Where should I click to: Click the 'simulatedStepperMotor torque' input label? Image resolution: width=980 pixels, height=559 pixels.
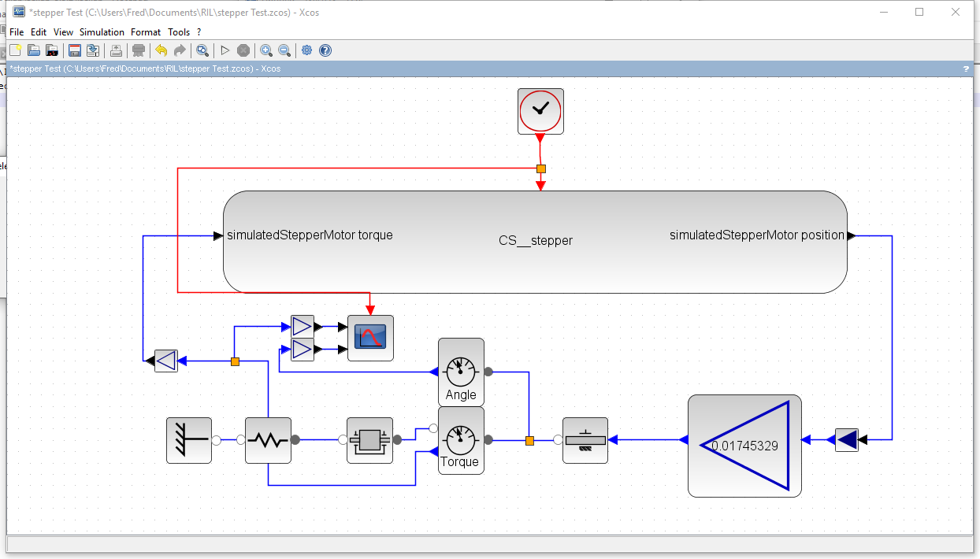[310, 235]
